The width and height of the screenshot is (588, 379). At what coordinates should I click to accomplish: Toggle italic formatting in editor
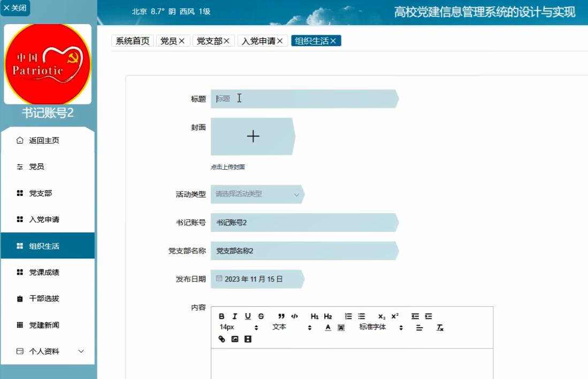pos(235,316)
